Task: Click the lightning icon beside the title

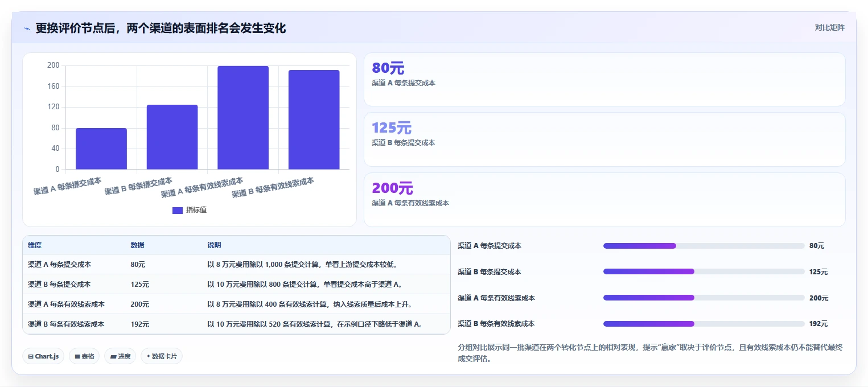Action: (27, 28)
